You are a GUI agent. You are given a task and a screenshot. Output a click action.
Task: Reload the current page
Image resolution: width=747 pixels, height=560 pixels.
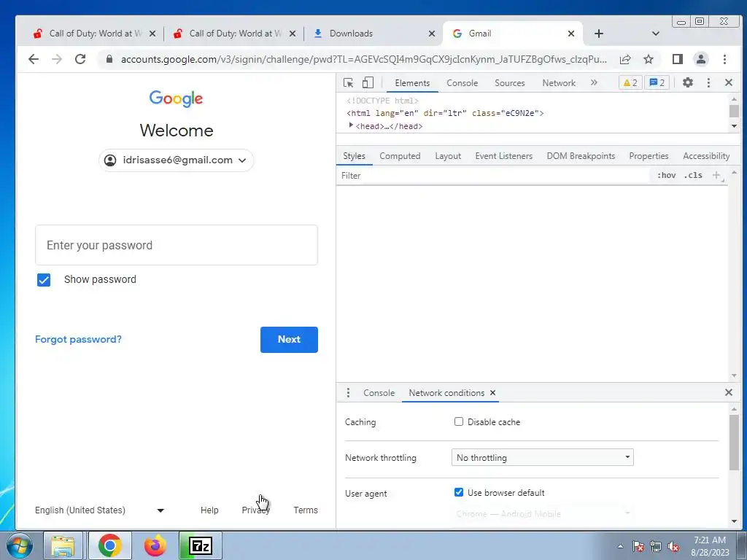[x=80, y=59]
